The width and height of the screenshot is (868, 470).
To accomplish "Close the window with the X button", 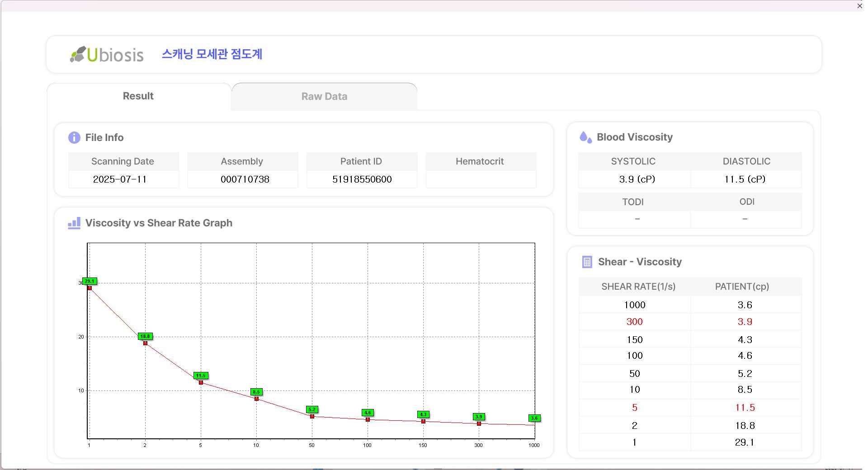I will point(859,6).
